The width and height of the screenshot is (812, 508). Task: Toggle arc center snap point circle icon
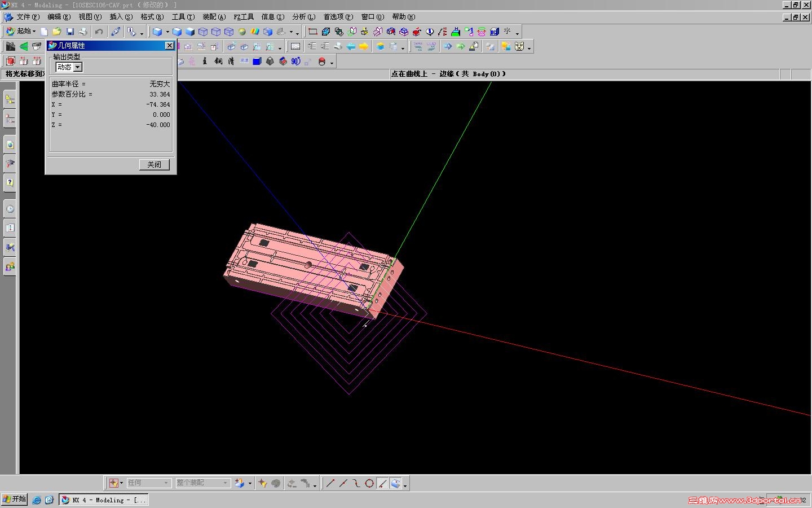point(369,483)
